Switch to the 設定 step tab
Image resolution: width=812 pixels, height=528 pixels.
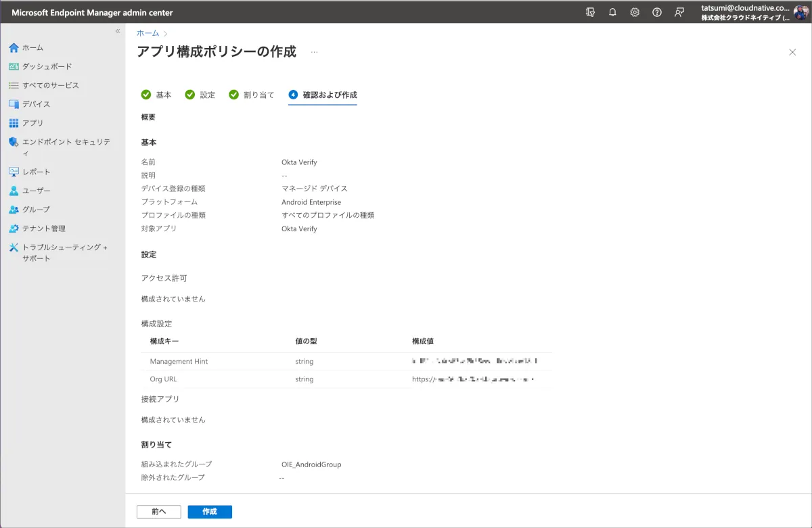pos(200,95)
